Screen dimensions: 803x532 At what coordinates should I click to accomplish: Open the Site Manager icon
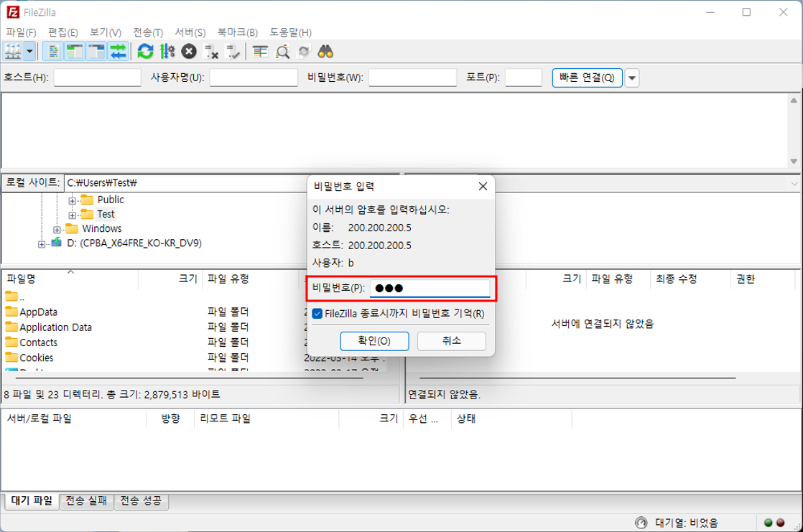(13, 52)
